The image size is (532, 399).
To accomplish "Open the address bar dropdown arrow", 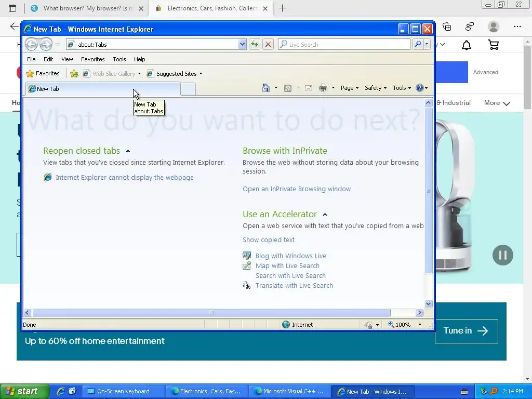I will coord(242,45).
